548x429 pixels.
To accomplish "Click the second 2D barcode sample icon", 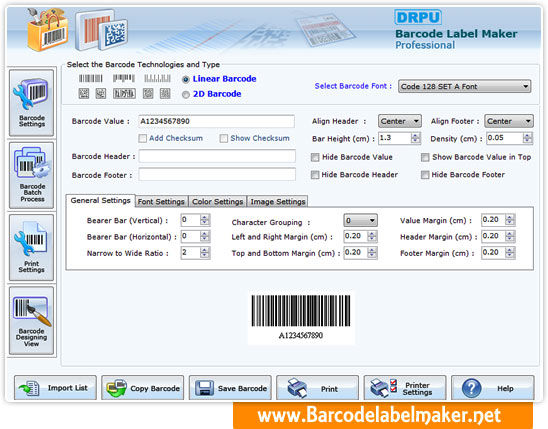I will click(x=101, y=93).
